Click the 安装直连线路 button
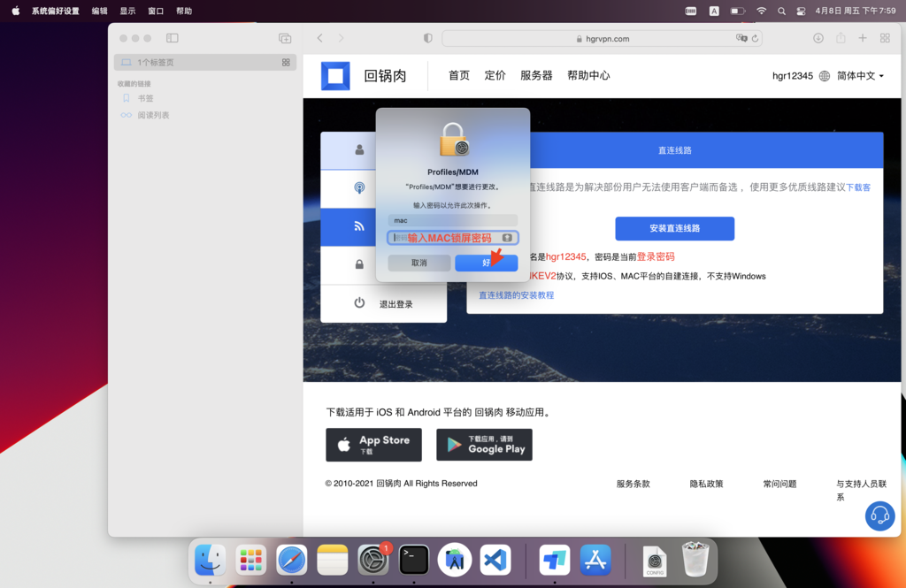 coord(674,228)
